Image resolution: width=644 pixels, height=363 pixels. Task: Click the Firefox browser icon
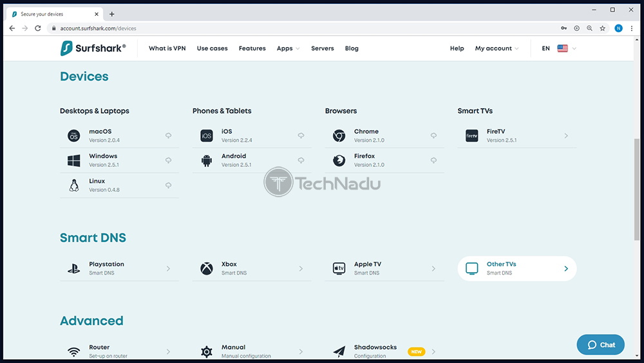[x=339, y=161]
